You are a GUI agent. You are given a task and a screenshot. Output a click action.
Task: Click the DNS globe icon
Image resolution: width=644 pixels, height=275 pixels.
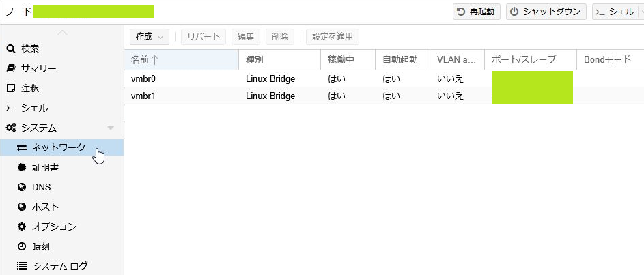pyautogui.click(x=22, y=187)
